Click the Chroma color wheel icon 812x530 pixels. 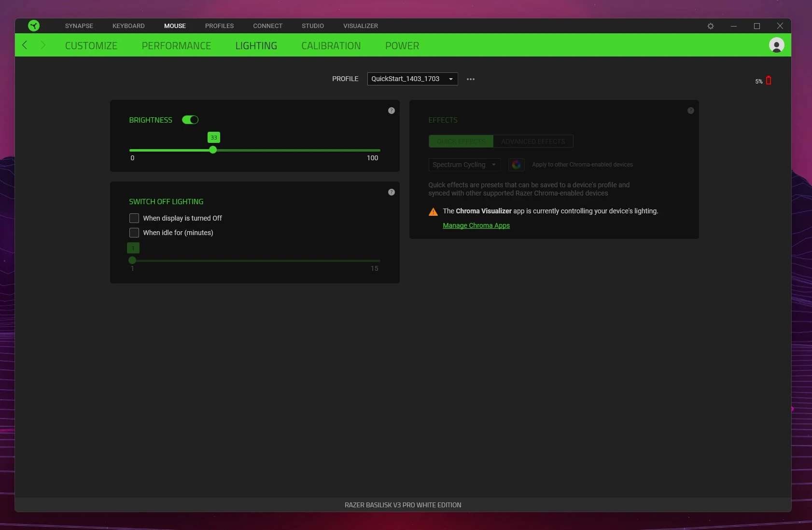pos(516,165)
